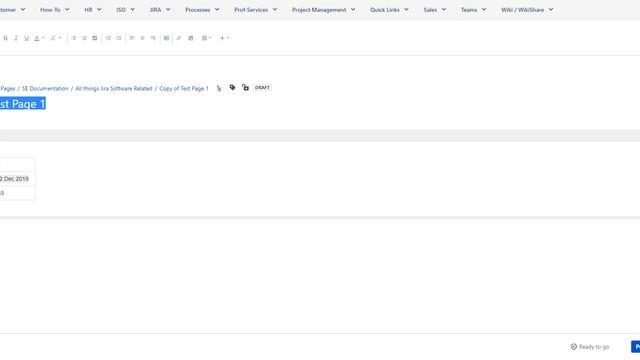Toggle underline formatting in editor toolbar
640x360 pixels.
coord(27,38)
